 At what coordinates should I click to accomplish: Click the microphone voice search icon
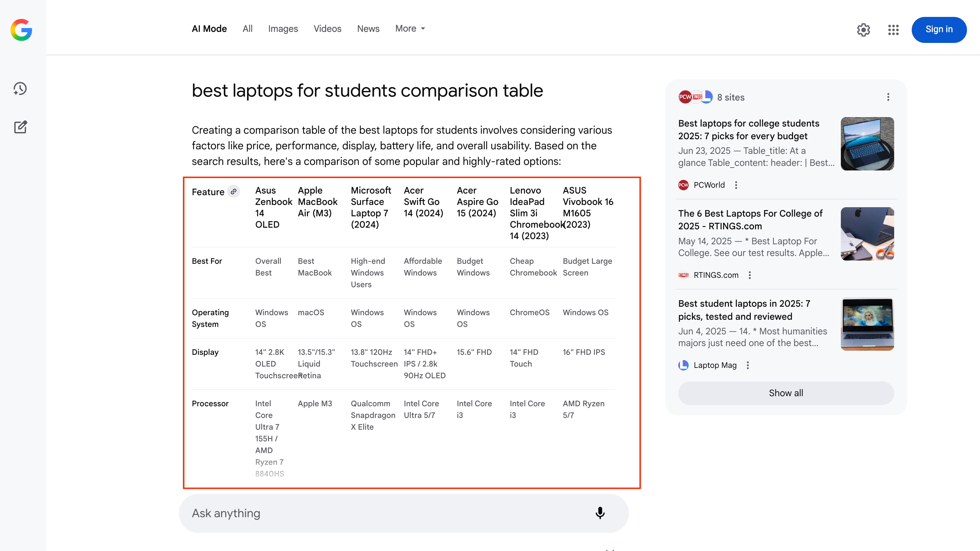pos(600,513)
